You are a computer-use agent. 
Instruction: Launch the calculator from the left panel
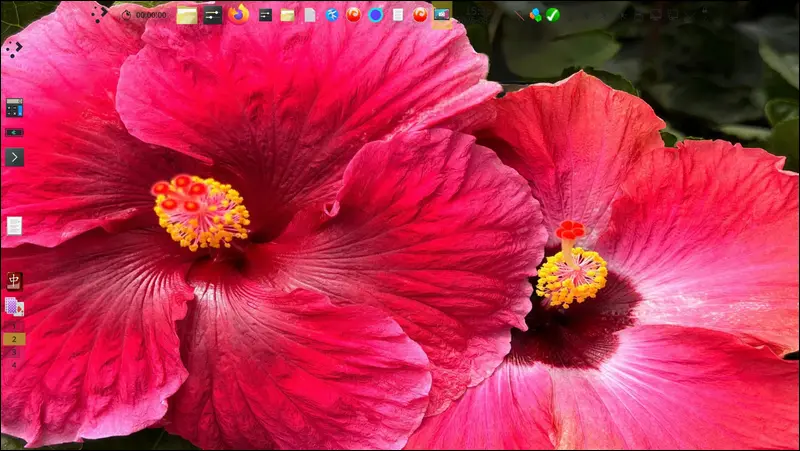click(x=14, y=108)
